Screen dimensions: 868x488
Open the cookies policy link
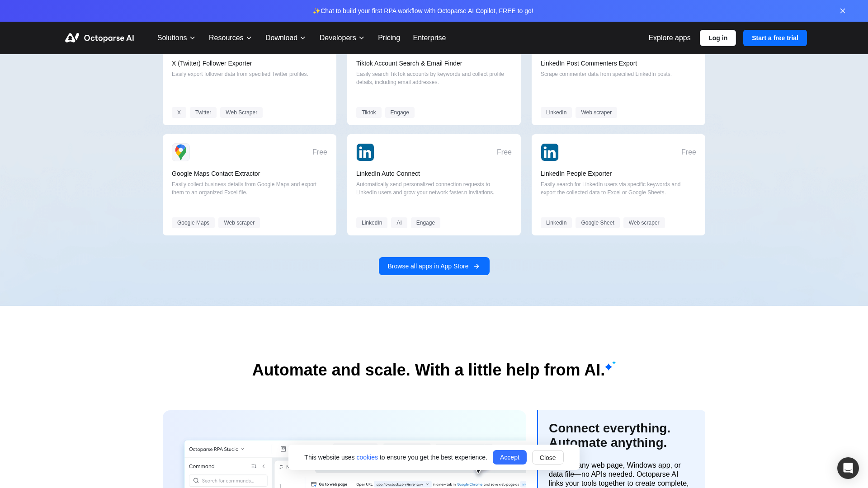point(367,457)
